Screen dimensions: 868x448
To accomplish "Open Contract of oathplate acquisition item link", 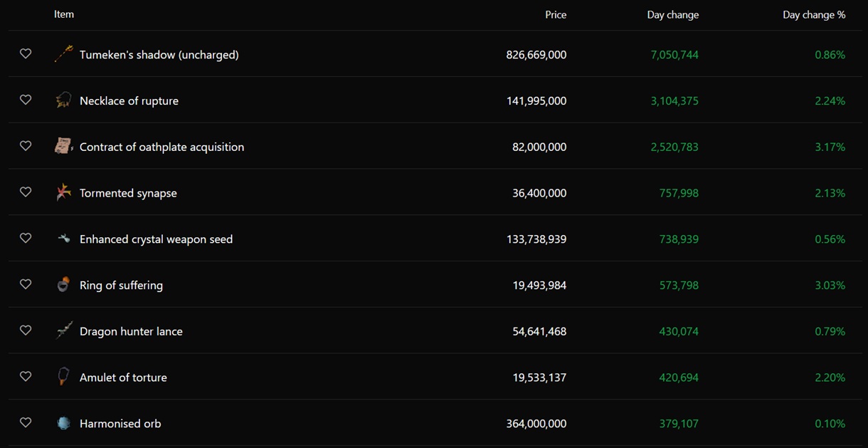I will [x=162, y=147].
